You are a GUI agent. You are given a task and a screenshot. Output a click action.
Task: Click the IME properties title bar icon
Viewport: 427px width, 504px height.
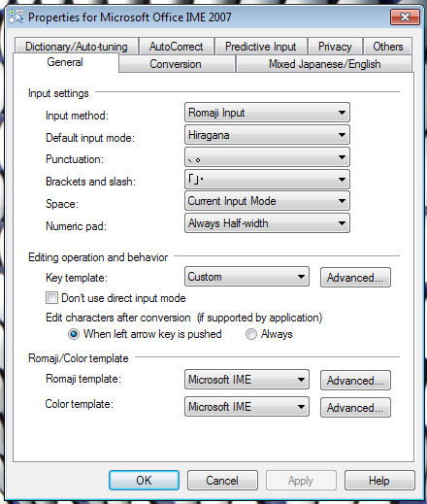[x=16, y=17]
